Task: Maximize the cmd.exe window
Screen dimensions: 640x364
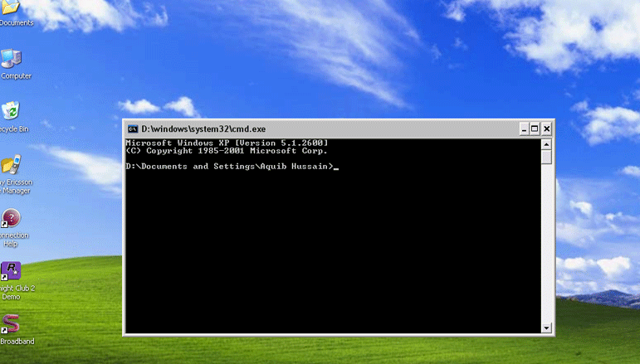Action: pos(535,129)
